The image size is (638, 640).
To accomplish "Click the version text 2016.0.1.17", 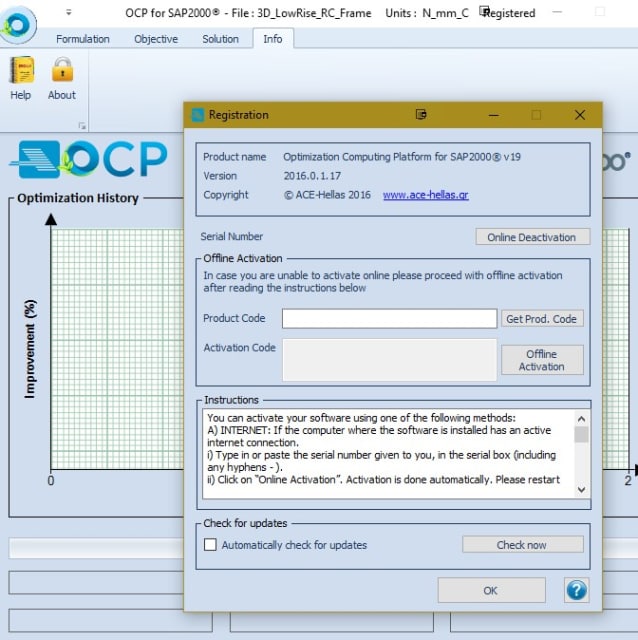I will pyautogui.click(x=312, y=176).
